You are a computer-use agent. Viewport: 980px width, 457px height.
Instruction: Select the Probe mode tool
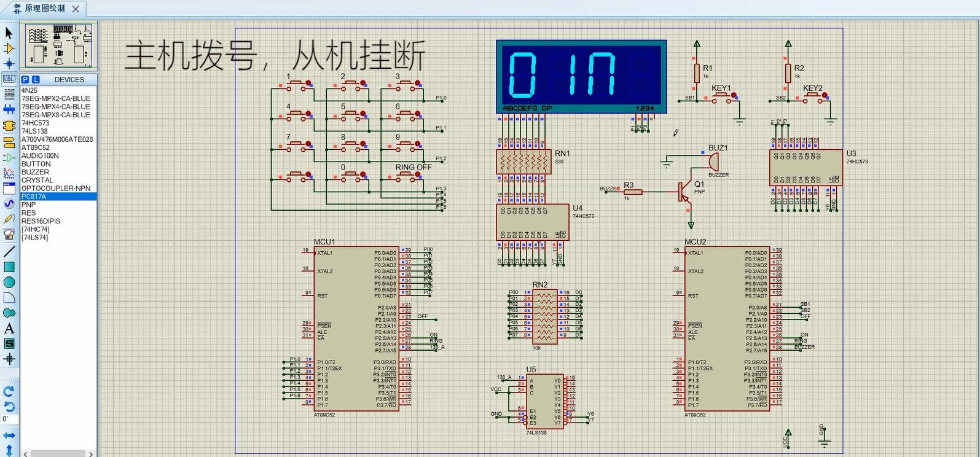click(9, 219)
